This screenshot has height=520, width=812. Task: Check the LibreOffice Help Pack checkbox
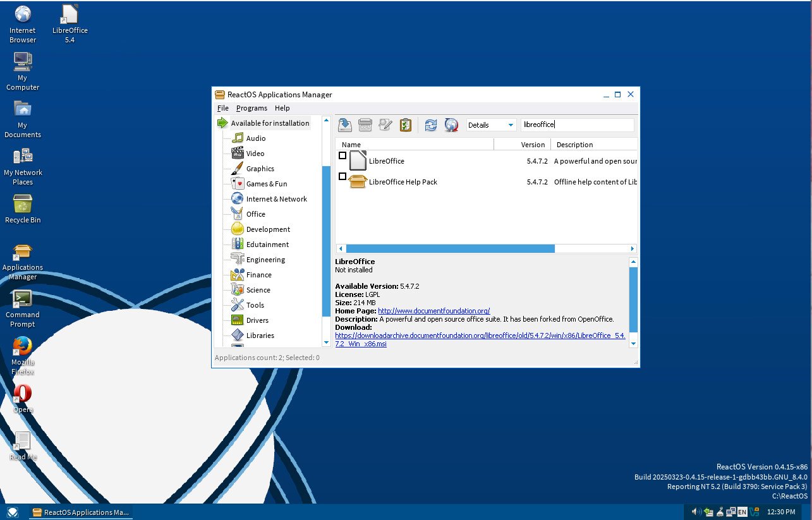342,176
